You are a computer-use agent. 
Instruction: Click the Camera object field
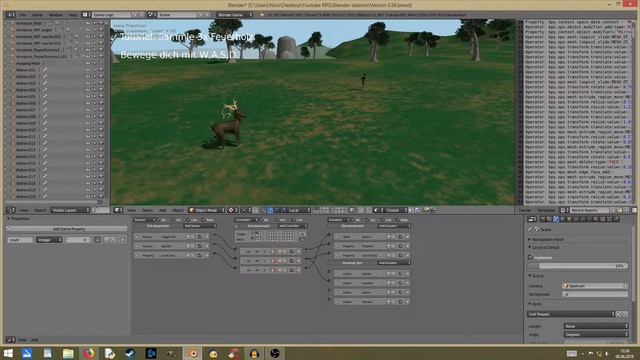point(595,286)
